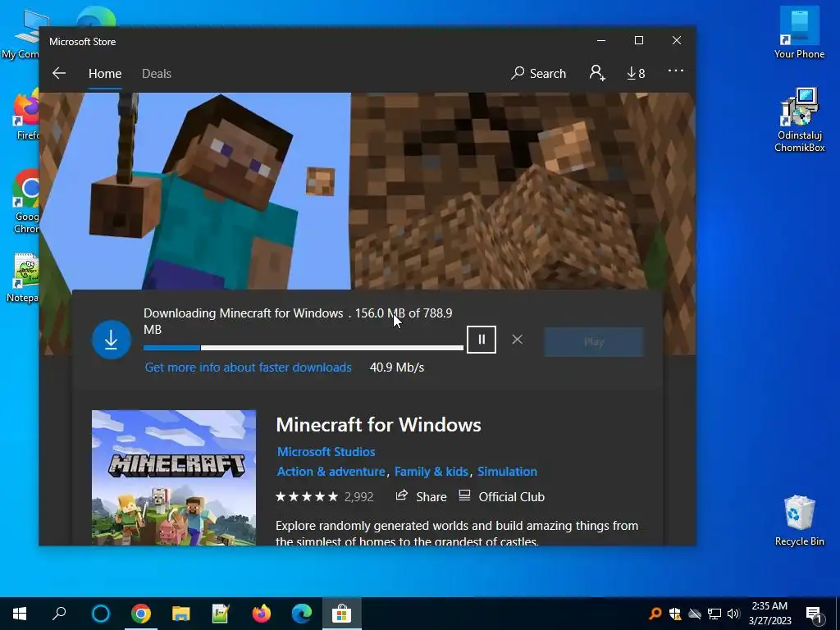Image resolution: width=840 pixels, height=630 pixels.
Task: Open taskbar search magnifier
Action: tap(59, 614)
